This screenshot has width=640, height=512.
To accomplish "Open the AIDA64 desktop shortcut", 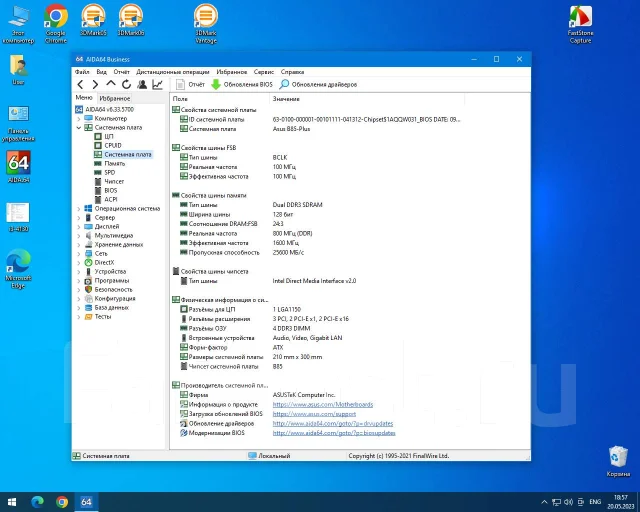I will (18, 167).
